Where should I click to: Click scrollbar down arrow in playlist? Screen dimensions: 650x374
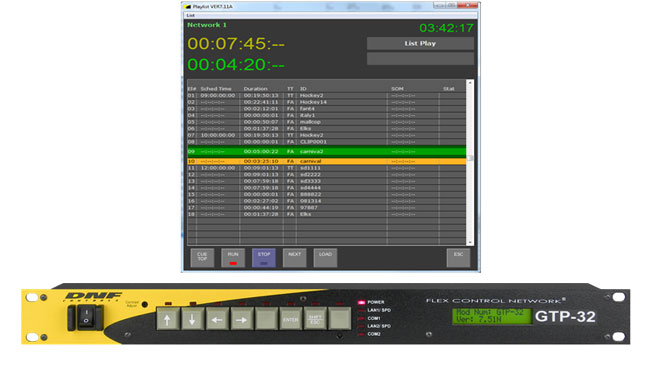470,242
